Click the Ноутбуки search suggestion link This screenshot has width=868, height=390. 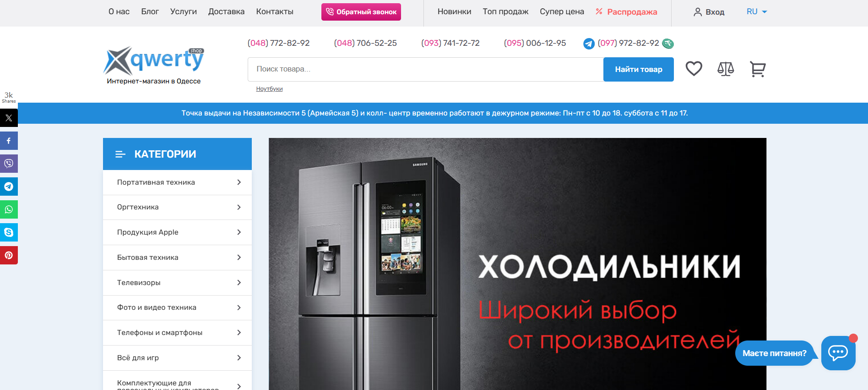point(269,89)
